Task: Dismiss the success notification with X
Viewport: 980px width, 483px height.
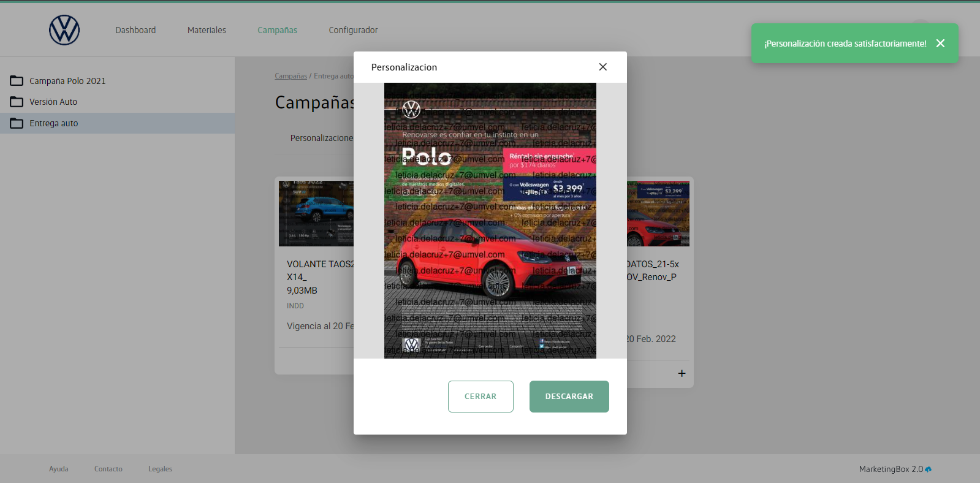Action: click(x=940, y=44)
